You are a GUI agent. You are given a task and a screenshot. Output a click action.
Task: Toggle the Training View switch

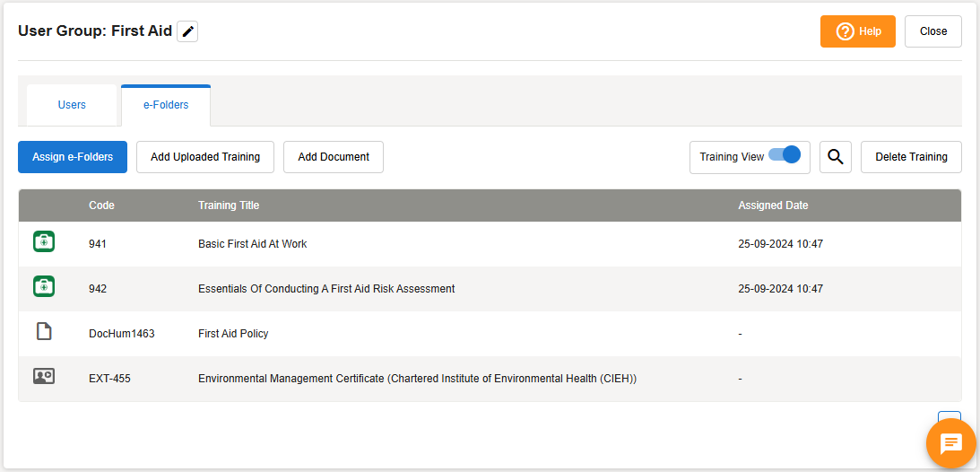[x=785, y=155]
